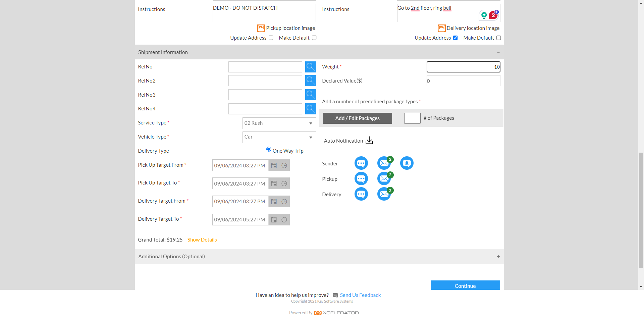Collapse the Shipment Information section

point(498,52)
